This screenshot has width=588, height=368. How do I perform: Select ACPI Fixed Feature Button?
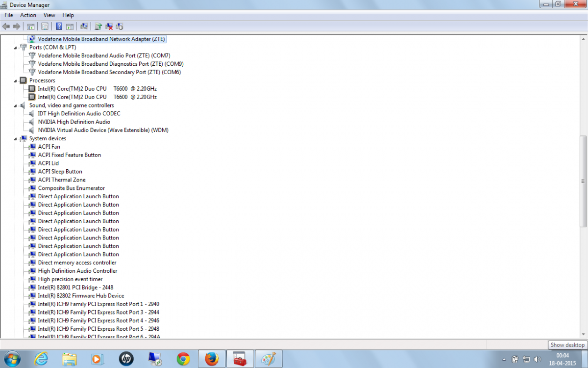(70, 155)
